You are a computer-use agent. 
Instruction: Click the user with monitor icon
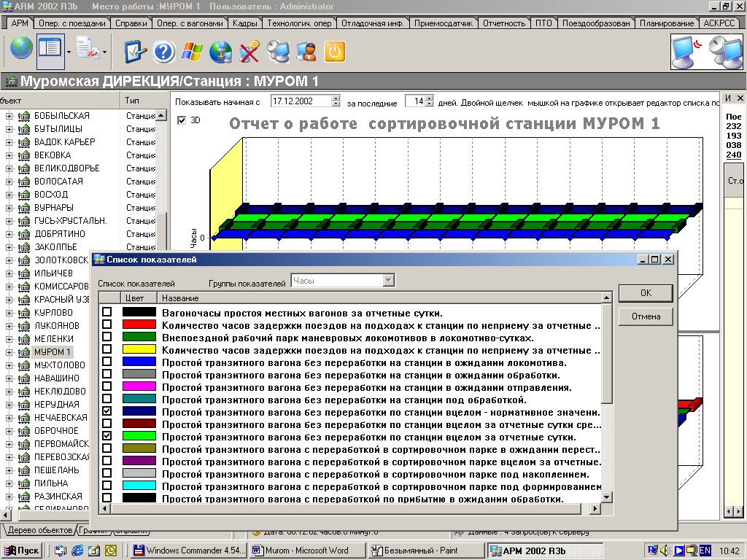point(306,52)
